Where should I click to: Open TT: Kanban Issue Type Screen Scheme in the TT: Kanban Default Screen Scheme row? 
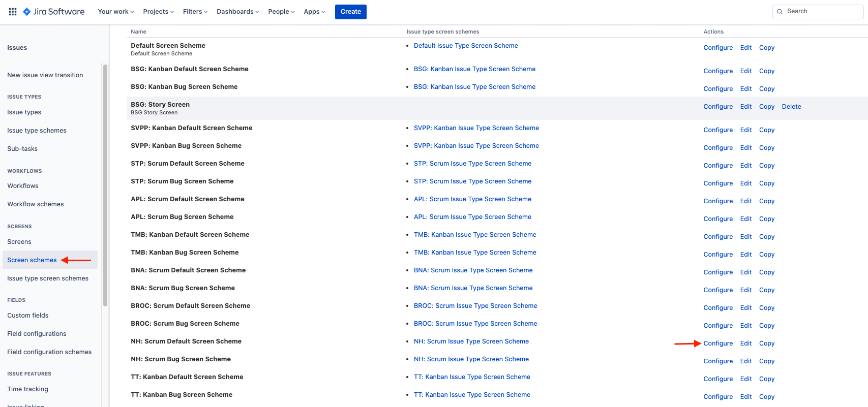[x=472, y=377]
